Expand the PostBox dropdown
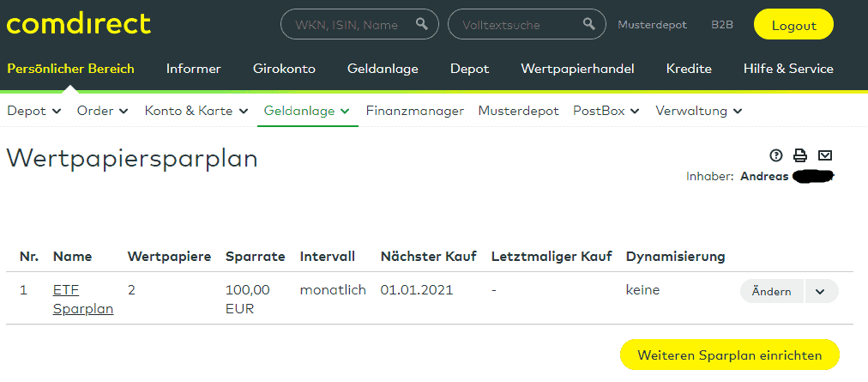The width and height of the screenshot is (868, 382). click(606, 111)
